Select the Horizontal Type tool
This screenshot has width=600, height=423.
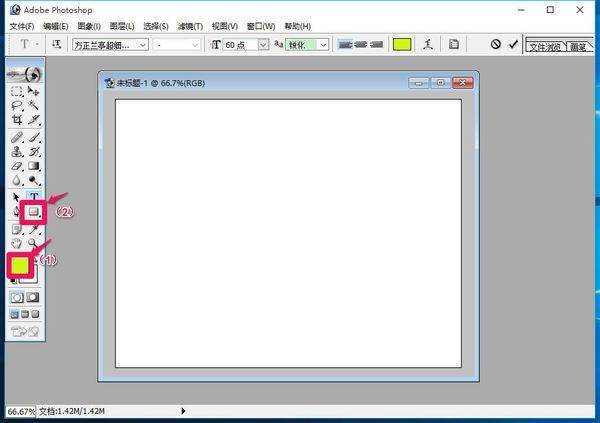click(33, 197)
